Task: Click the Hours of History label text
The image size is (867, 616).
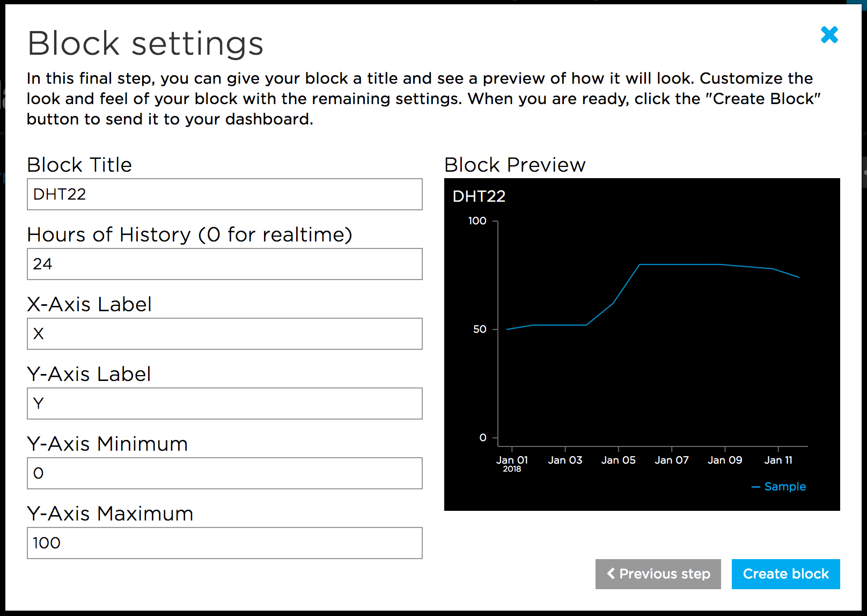Action: (x=189, y=234)
